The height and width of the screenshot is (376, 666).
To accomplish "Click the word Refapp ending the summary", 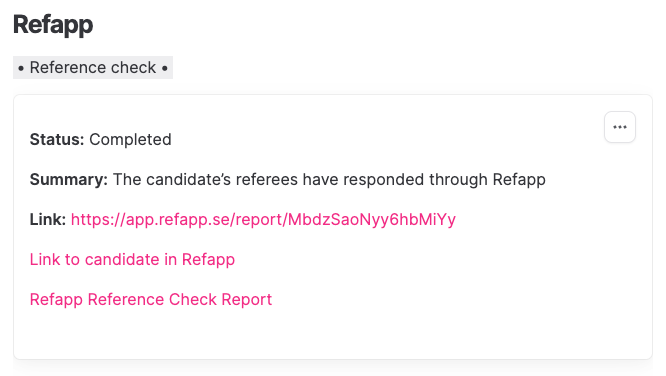I will (519, 180).
